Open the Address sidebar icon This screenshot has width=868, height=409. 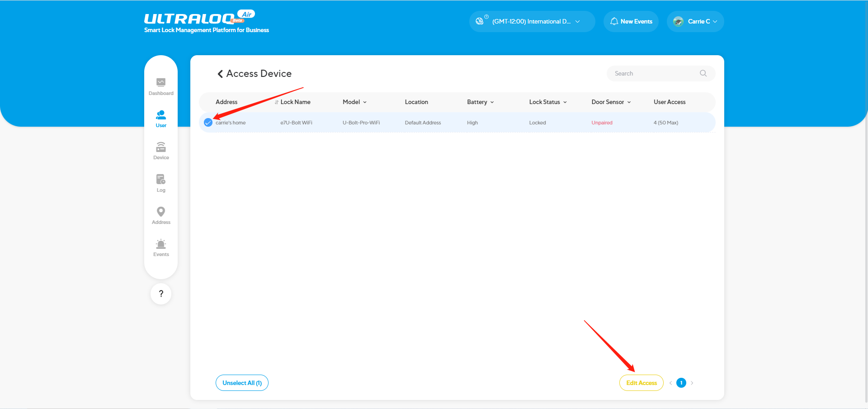point(161,212)
